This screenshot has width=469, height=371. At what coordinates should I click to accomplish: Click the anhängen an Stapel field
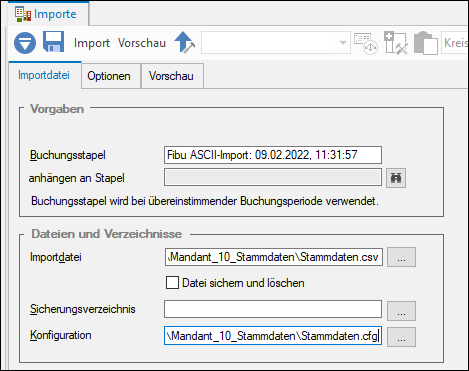[x=273, y=177]
